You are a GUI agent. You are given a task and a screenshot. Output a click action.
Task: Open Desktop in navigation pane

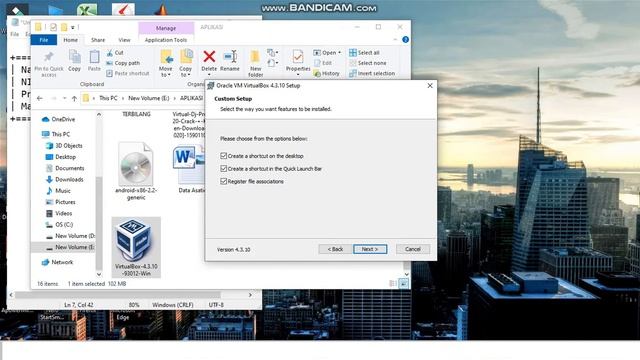(60, 157)
